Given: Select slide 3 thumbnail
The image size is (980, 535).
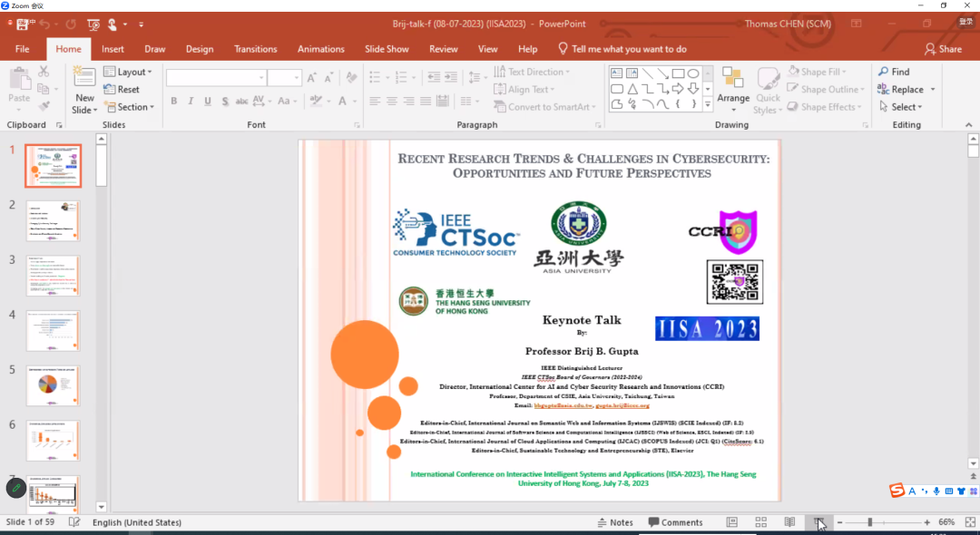Looking at the screenshot, I should [x=54, y=276].
